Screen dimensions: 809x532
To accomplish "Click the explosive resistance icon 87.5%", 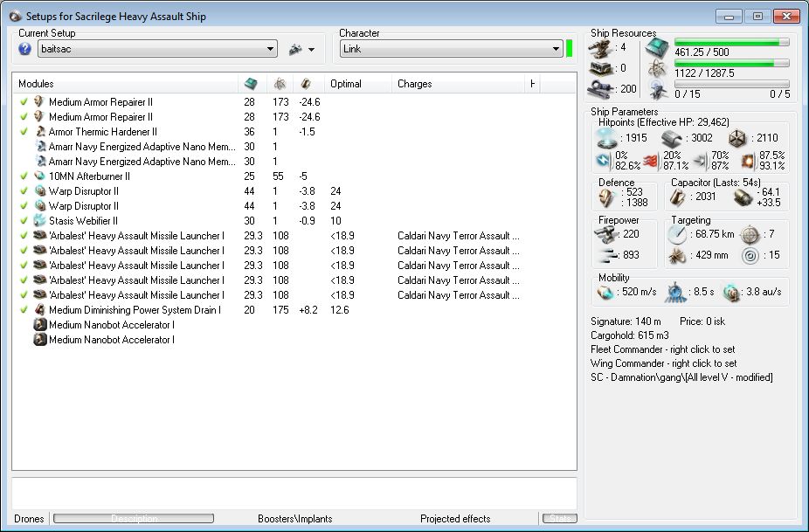I will [748, 161].
